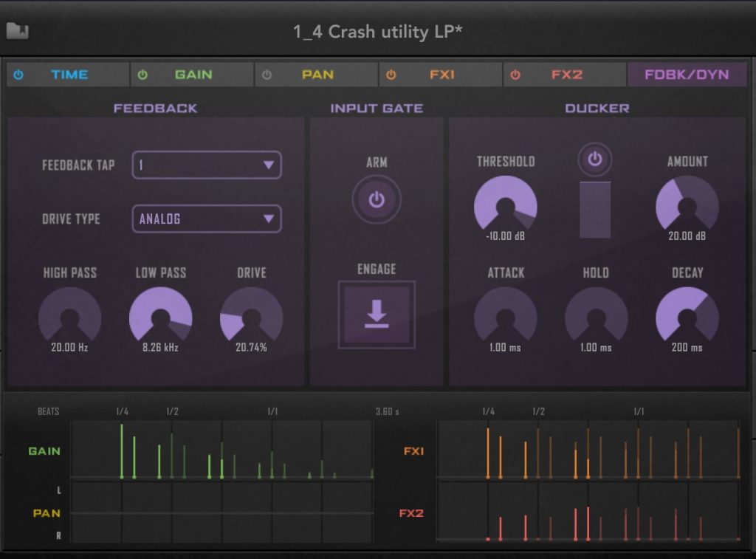The width and height of the screenshot is (756, 559).
Task: Toggle the FX2 tab power icon
Action: pyautogui.click(x=515, y=75)
